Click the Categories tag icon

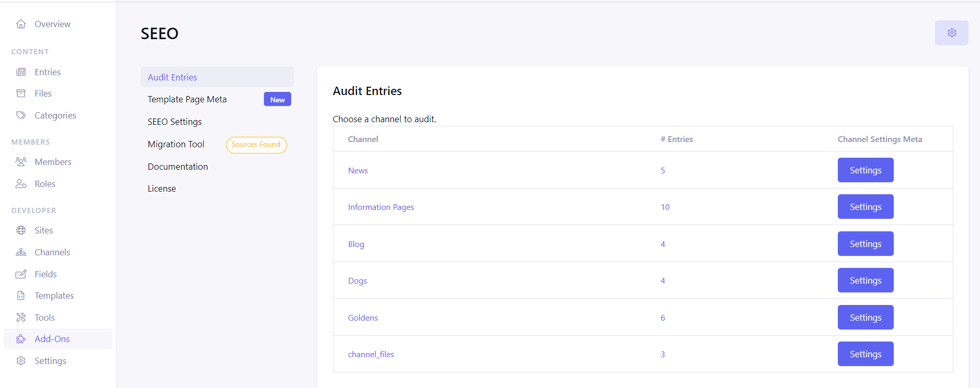[21, 115]
